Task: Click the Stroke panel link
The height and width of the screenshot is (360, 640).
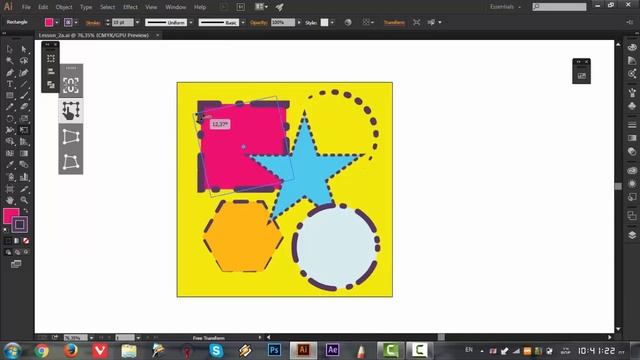Action: click(x=93, y=23)
